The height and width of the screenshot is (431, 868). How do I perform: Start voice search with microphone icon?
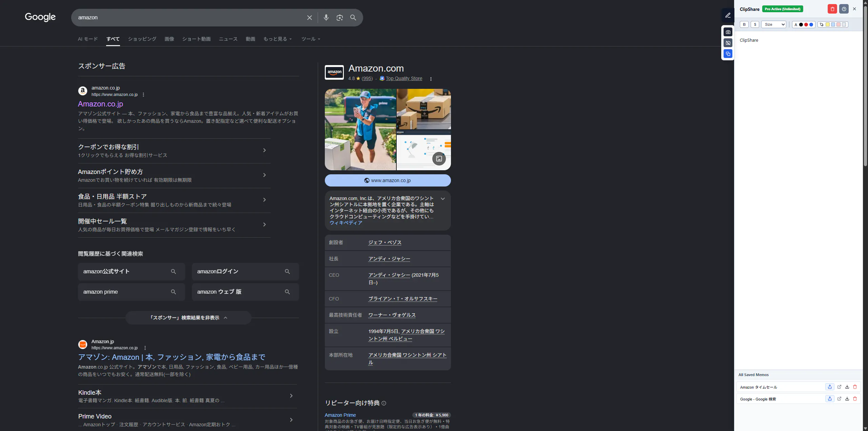326,18
